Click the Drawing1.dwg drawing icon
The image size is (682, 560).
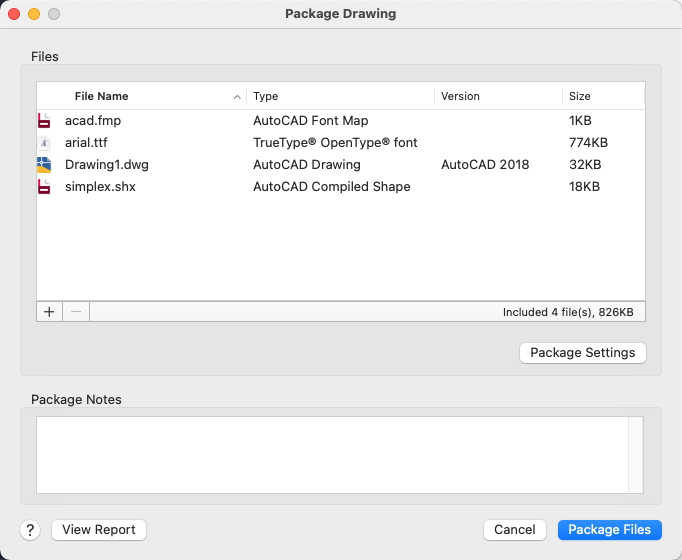pyautogui.click(x=44, y=165)
